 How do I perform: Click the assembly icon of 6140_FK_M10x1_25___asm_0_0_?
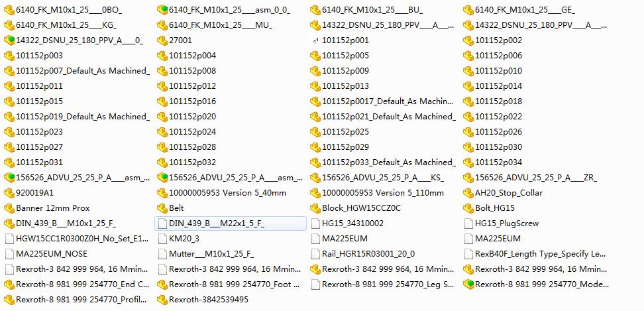pyautogui.click(x=162, y=10)
